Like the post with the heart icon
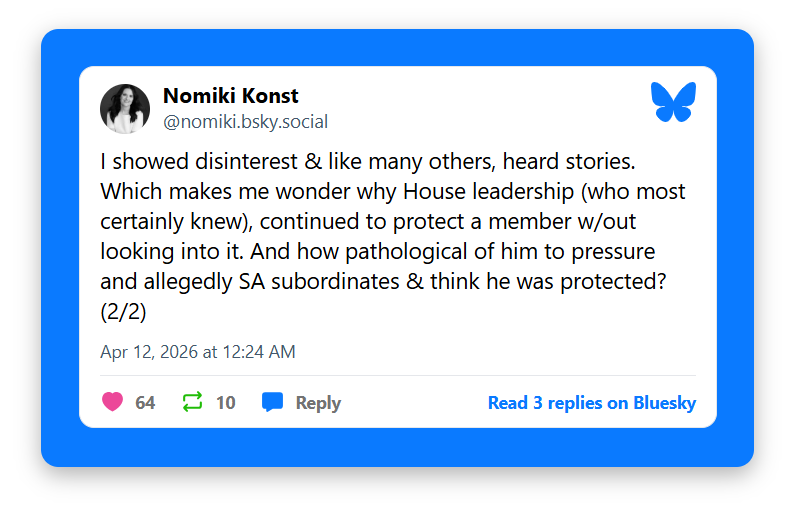793x506 pixels. coord(113,402)
